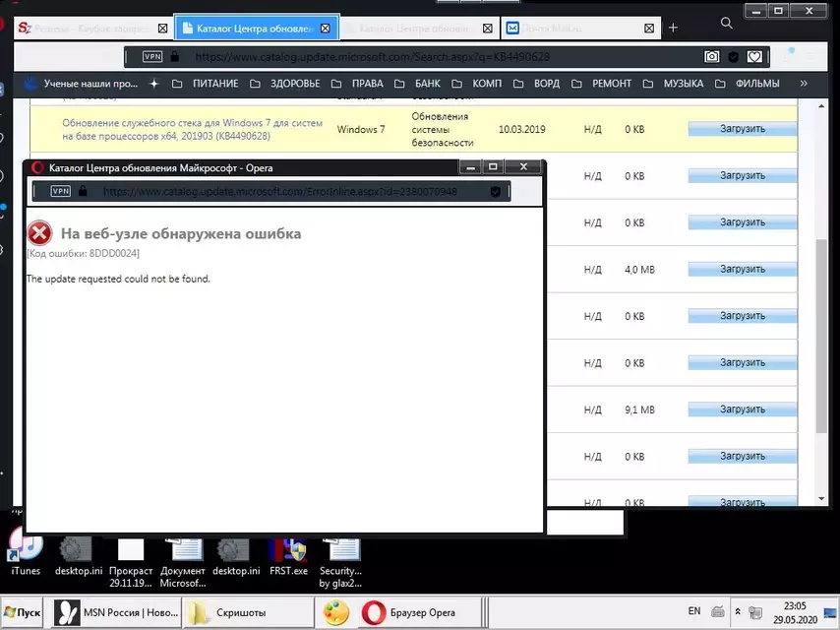Click the lock icon in the popup address bar
Viewport: 840px width, 630px height.
[x=83, y=190]
